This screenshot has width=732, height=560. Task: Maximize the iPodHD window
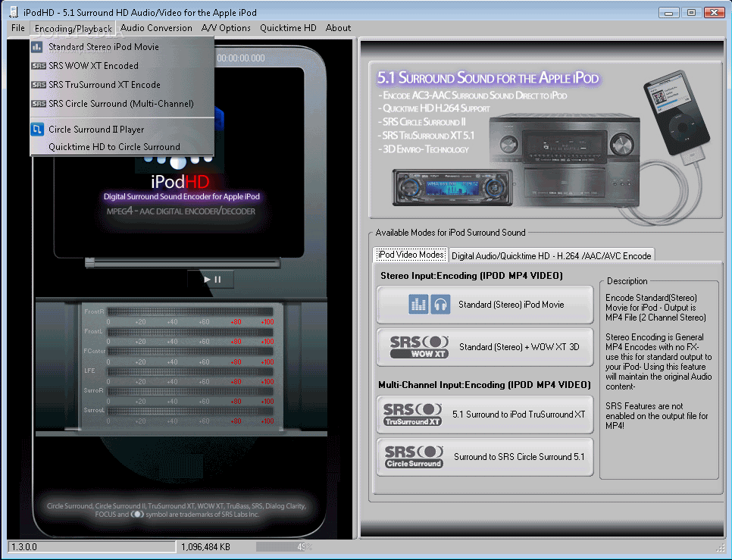pos(691,12)
